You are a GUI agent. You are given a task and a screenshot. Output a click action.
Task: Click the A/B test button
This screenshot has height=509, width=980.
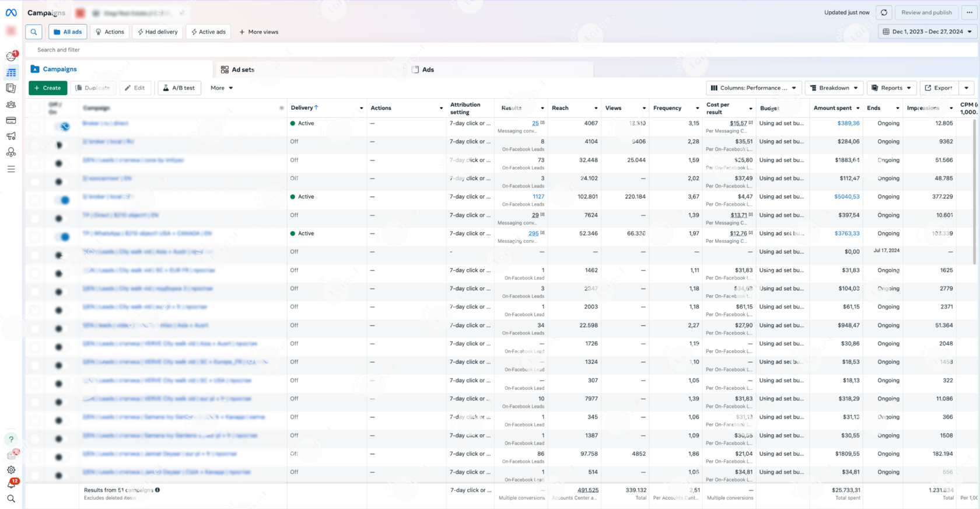click(x=179, y=88)
